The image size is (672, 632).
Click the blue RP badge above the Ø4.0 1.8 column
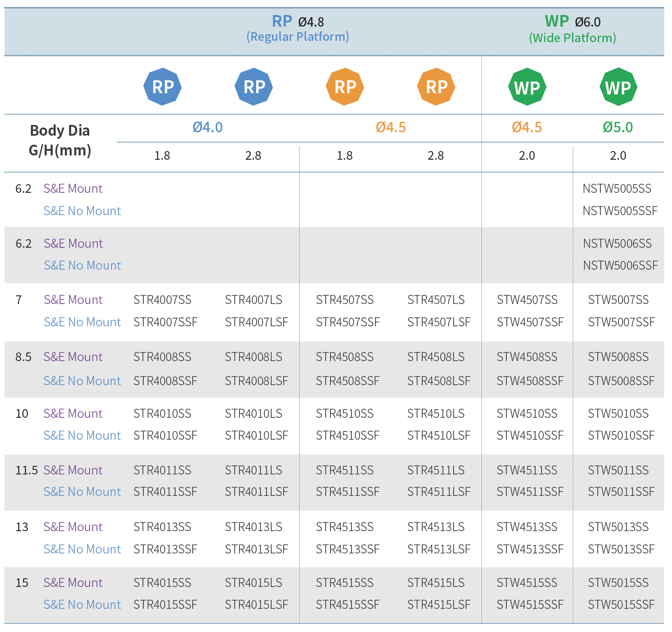pyautogui.click(x=163, y=87)
